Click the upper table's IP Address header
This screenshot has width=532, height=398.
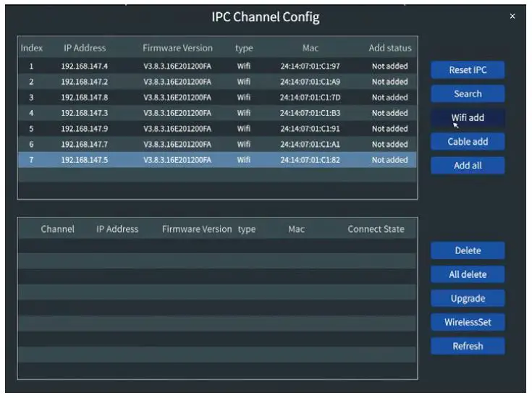(x=85, y=48)
